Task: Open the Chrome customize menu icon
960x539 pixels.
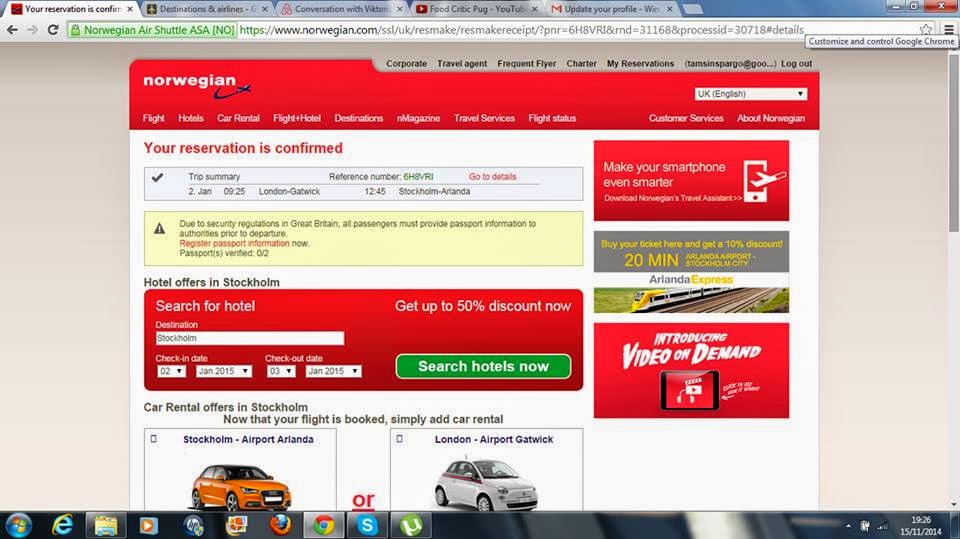Action: [948, 29]
